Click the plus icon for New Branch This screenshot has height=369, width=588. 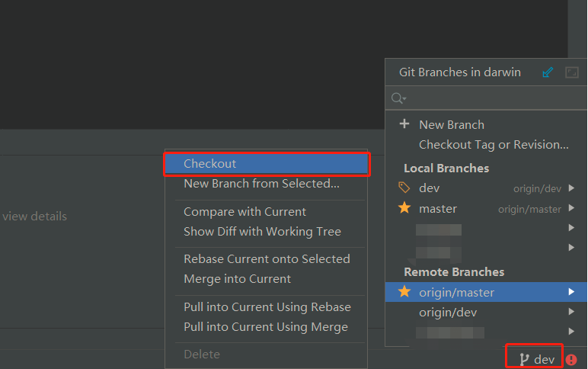click(x=404, y=124)
